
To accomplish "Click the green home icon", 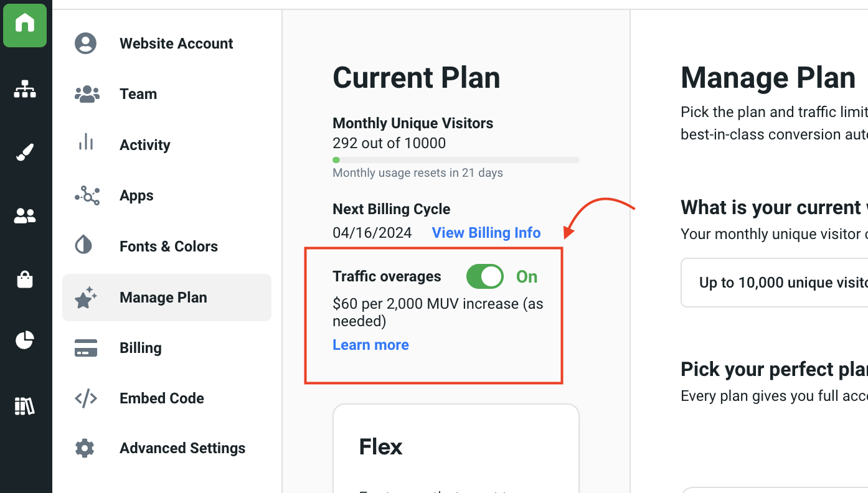I will [25, 25].
